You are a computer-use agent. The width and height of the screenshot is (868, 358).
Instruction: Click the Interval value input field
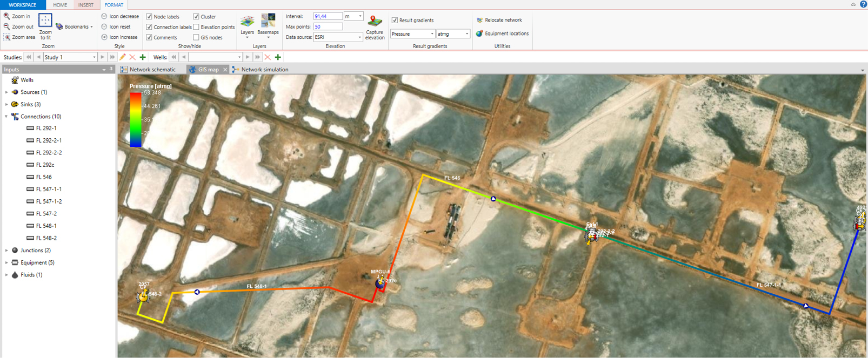(x=328, y=17)
